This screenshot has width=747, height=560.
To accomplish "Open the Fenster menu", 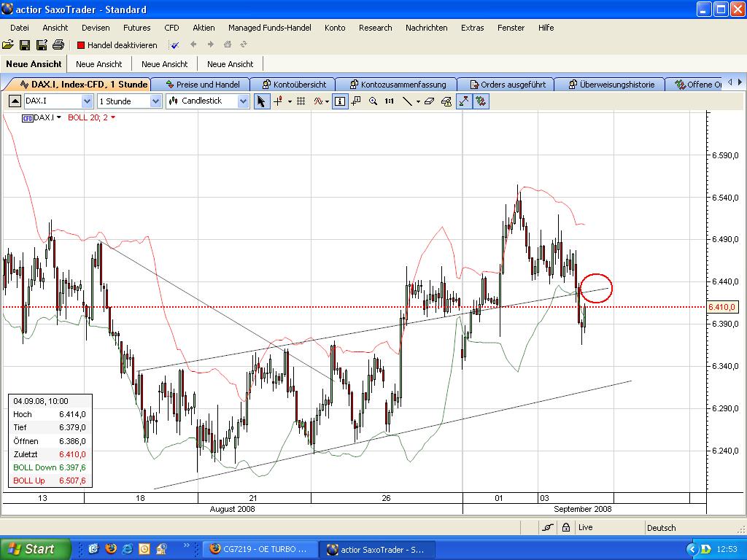I will 511,28.
